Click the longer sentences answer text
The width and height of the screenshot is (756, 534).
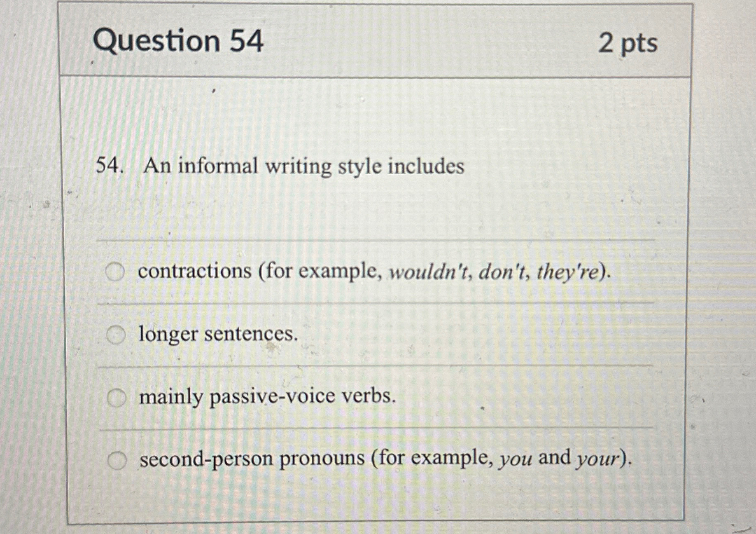(x=217, y=335)
